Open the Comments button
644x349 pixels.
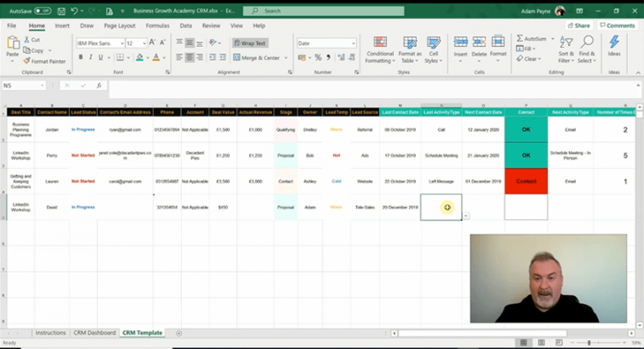[x=617, y=25]
